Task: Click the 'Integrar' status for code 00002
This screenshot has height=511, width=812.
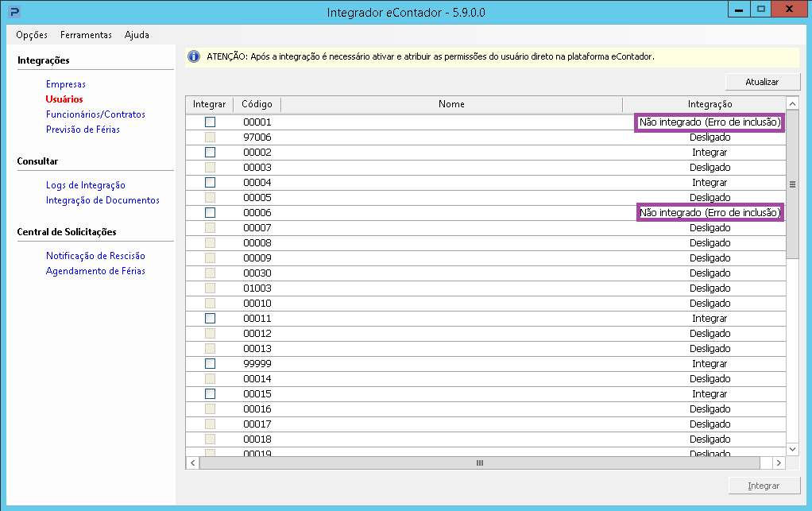Action: coord(710,153)
